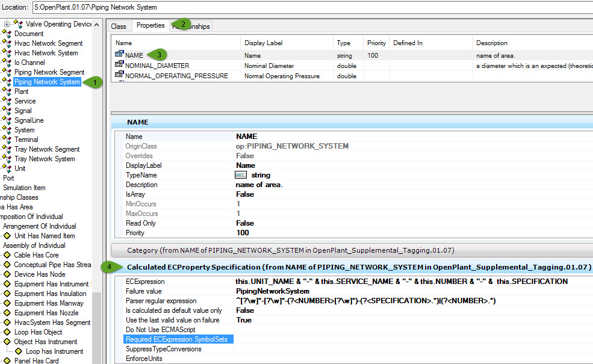Switch to the Properties tab
593x364 pixels.
coord(151,25)
